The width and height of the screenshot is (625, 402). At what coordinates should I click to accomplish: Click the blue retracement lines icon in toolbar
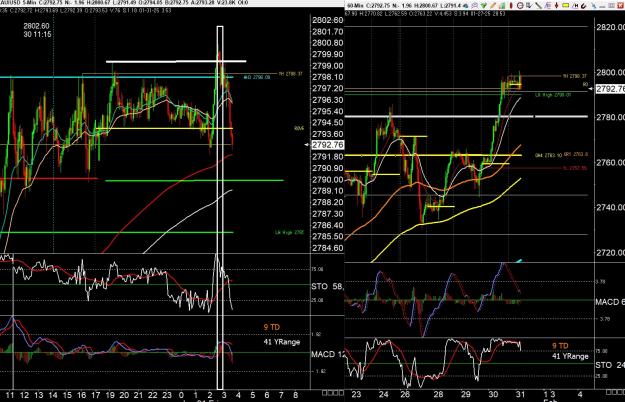548,6
